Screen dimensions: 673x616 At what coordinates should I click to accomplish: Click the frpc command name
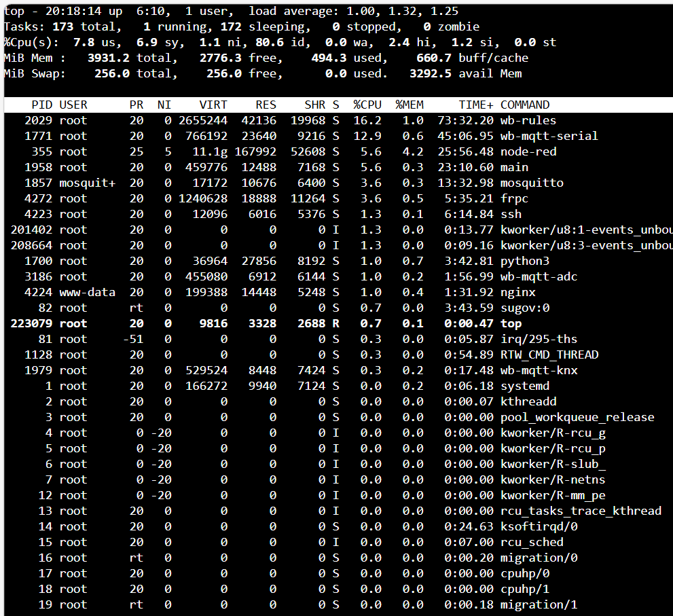click(x=514, y=198)
